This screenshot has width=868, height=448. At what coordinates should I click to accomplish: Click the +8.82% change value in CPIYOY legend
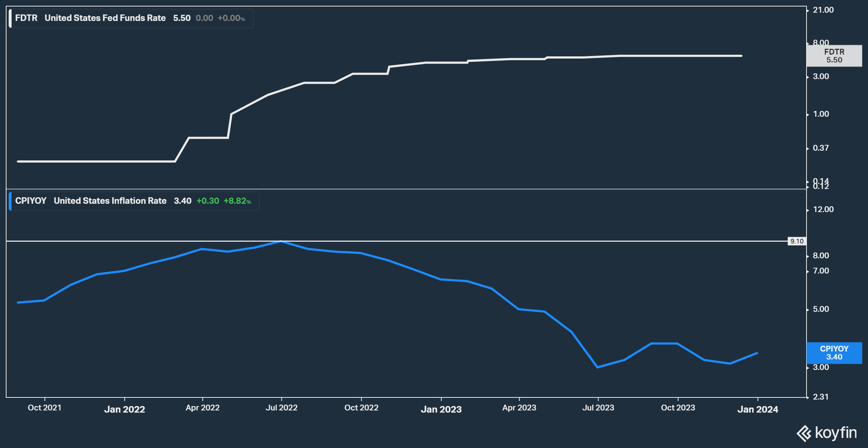point(237,201)
